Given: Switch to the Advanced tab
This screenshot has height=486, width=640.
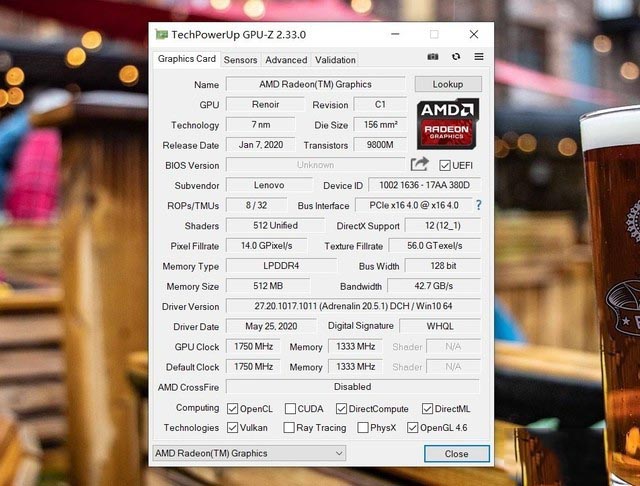Looking at the screenshot, I should (x=286, y=60).
